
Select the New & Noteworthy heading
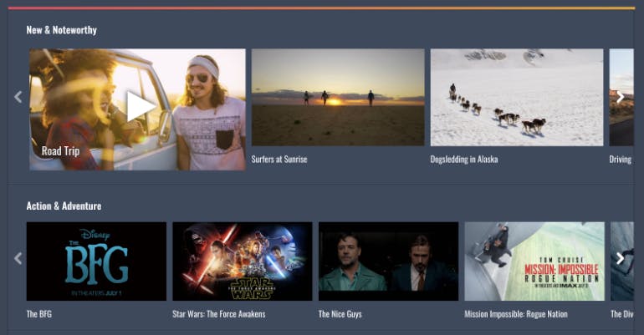tap(62, 30)
